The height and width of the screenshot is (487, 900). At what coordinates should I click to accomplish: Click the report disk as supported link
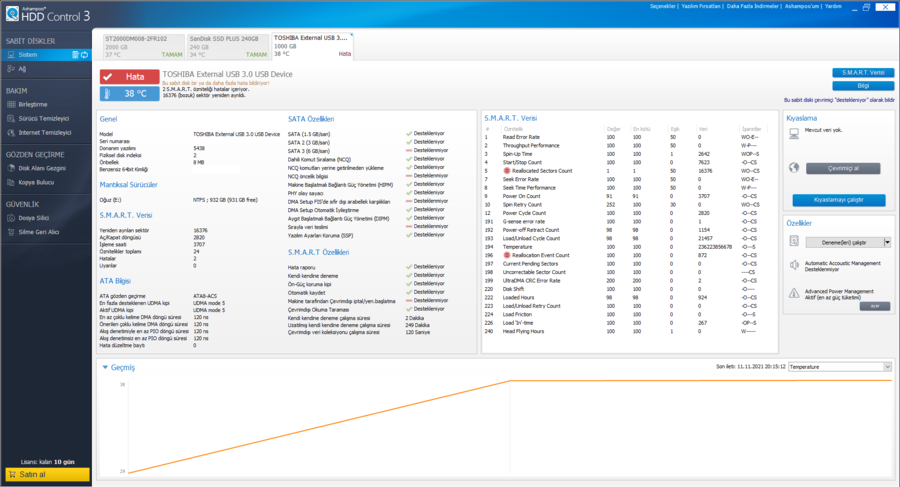tap(839, 100)
